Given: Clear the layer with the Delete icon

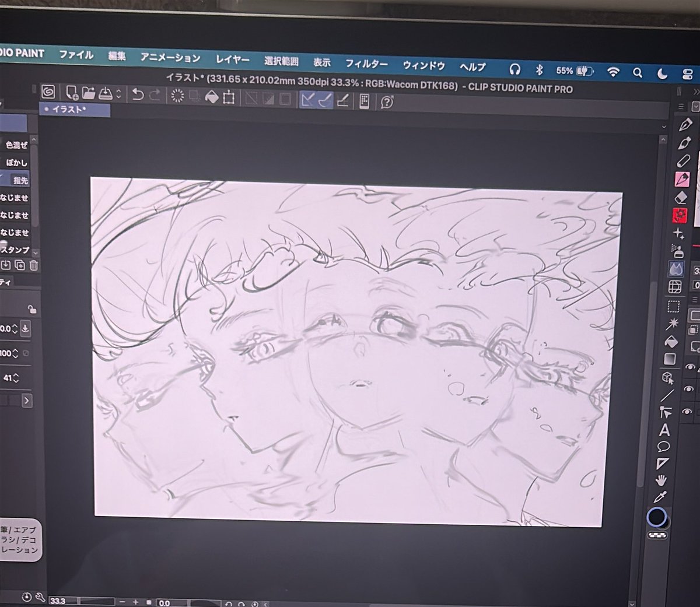Looking at the screenshot, I should (177, 96).
